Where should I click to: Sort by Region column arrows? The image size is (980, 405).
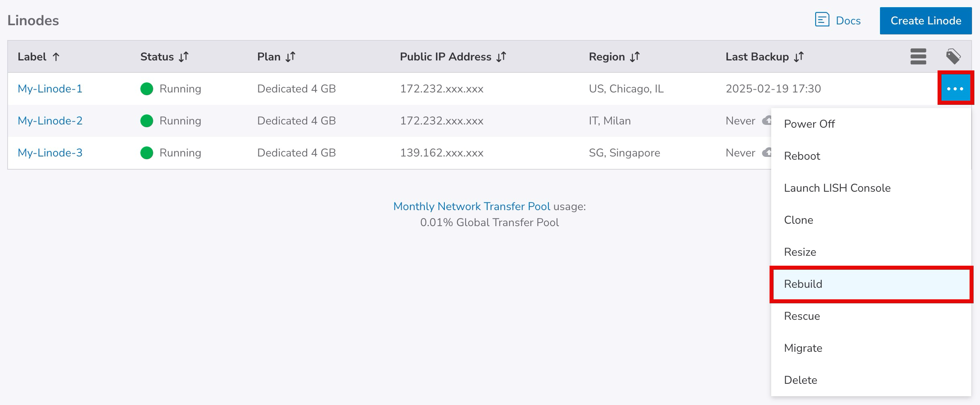(635, 57)
